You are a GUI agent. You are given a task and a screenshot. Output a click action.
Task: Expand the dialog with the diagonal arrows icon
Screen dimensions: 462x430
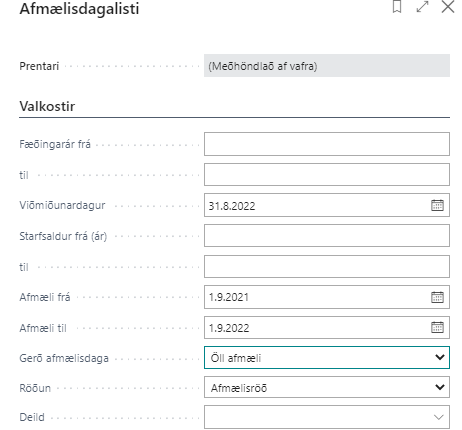[422, 6]
